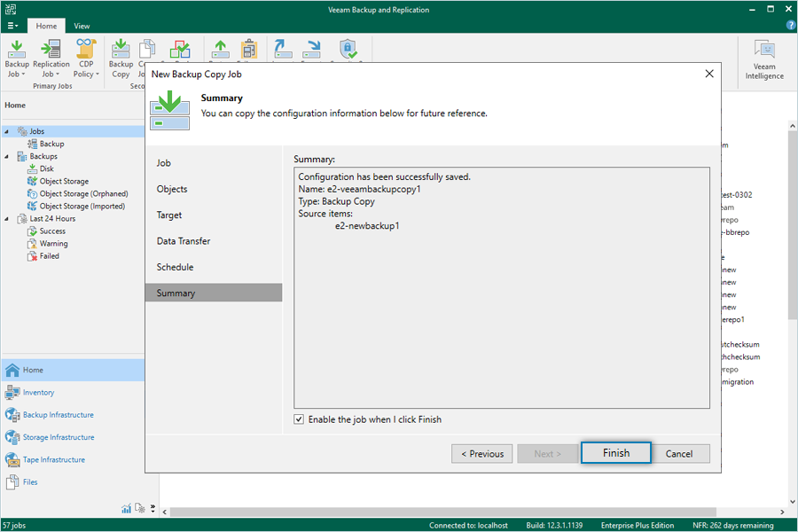The width and height of the screenshot is (798, 532).
Task: Collapse the Last 24 Hours tree node
Action: (6, 219)
